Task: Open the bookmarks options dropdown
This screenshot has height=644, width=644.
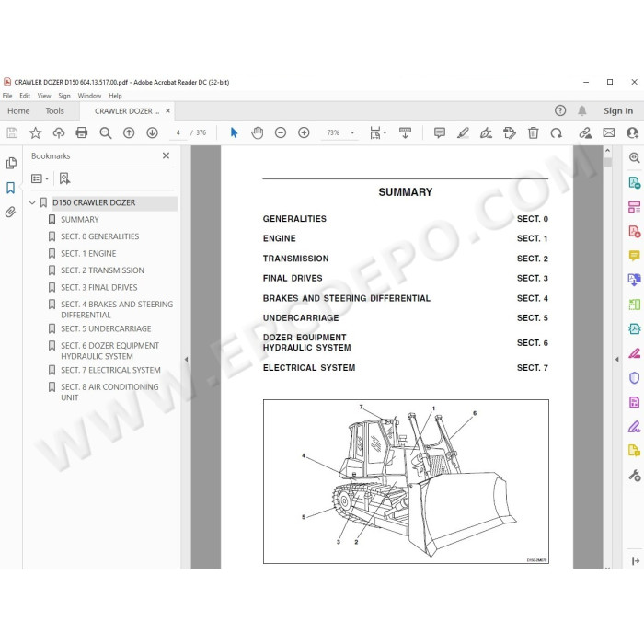Action: tap(40, 178)
